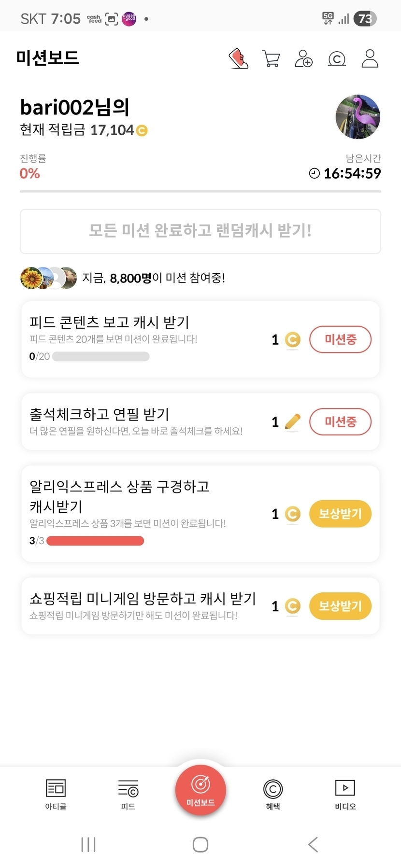Viewport: 401px width, 868px height.
Task: Open the cash coin icon in header
Action: point(337,59)
